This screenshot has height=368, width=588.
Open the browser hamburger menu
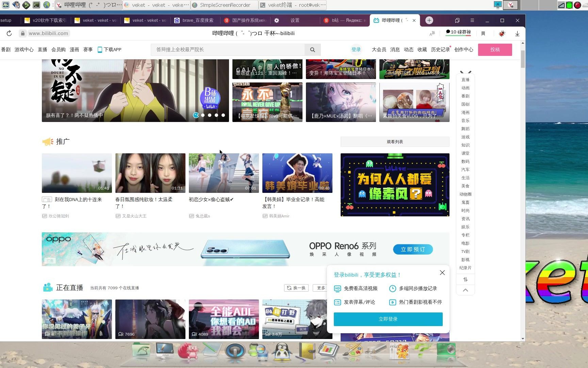[472, 20]
